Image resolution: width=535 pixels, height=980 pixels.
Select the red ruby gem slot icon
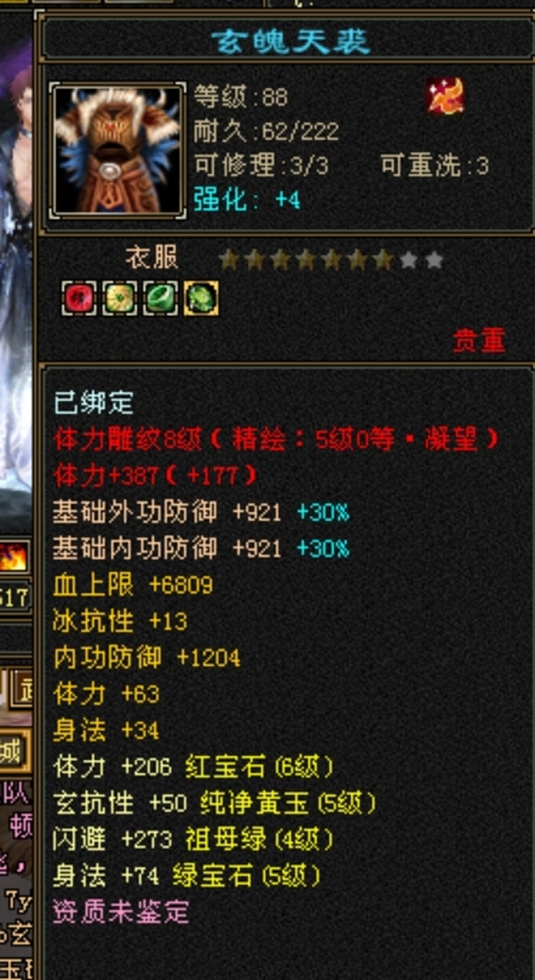pos(78,298)
